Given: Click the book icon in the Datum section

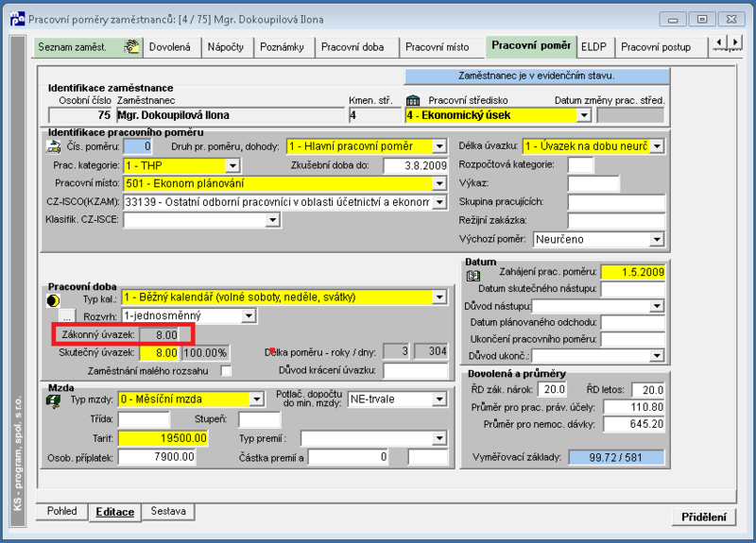Looking at the screenshot, I should click(473, 276).
